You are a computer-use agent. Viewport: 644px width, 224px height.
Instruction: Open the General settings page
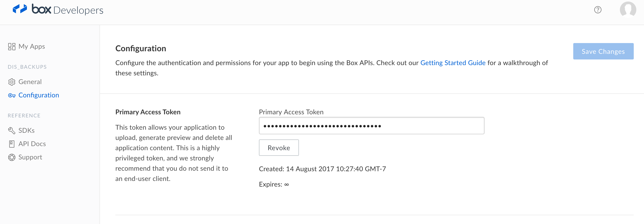click(x=30, y=82)
